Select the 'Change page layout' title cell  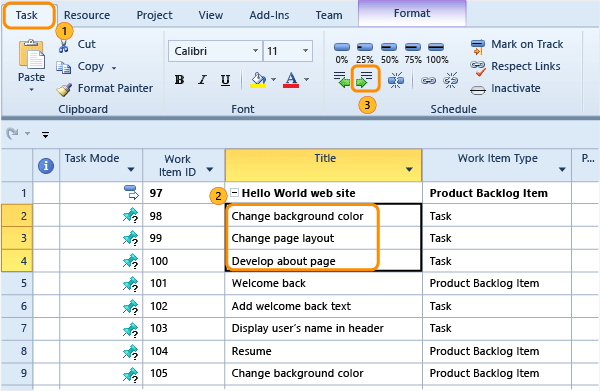(x=323, y=238)
